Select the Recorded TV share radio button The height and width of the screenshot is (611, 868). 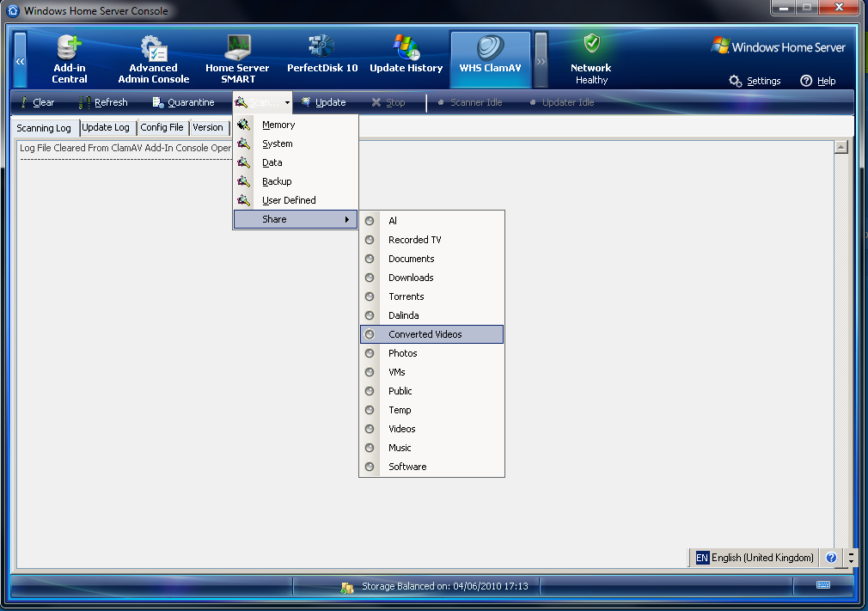tap(370, 240)
